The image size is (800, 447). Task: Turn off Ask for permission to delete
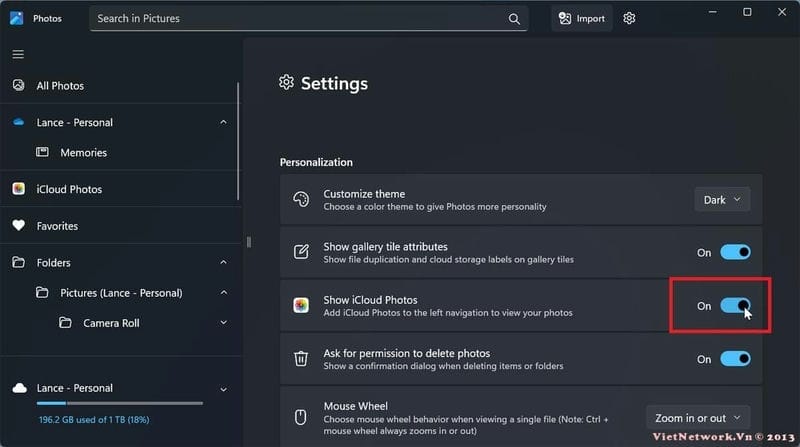734,359
